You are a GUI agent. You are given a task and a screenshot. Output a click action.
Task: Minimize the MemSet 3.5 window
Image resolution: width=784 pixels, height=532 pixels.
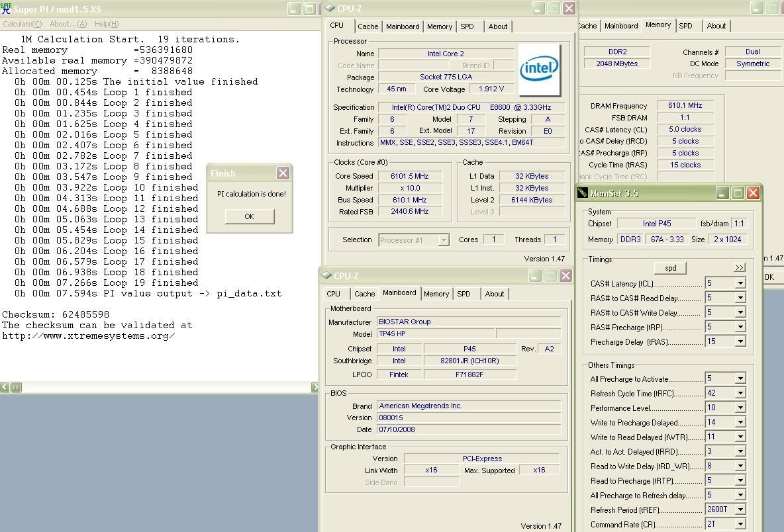tap(722, 193)
